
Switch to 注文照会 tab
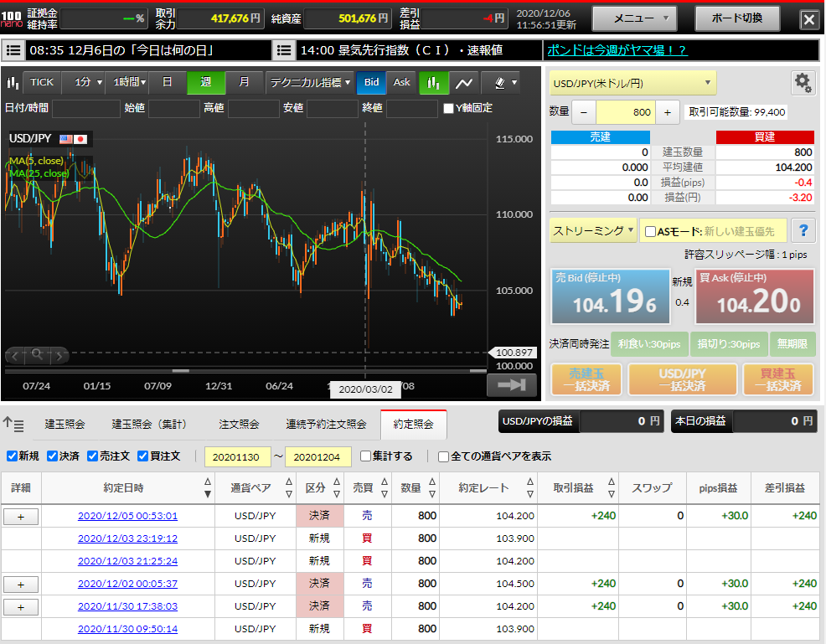(239, 425)
